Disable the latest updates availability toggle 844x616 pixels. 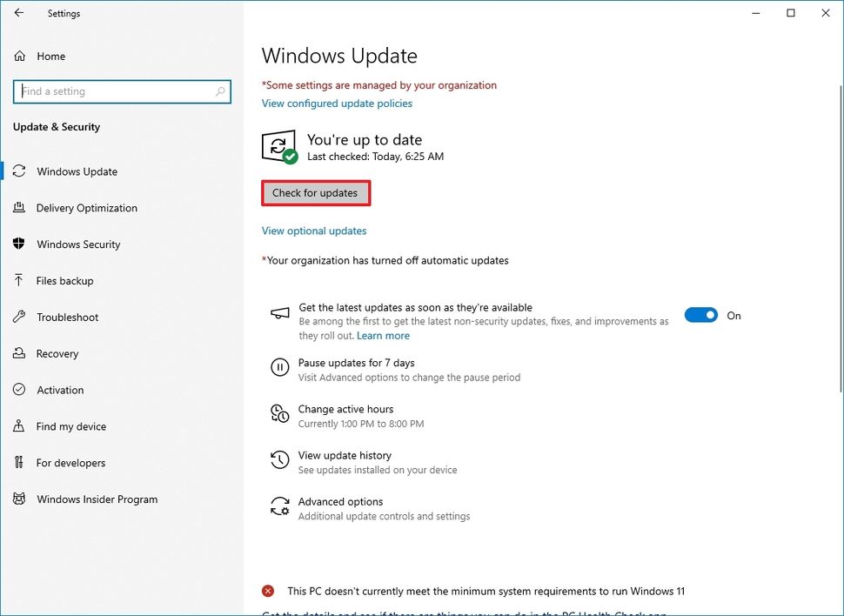[x=701, y=315]
